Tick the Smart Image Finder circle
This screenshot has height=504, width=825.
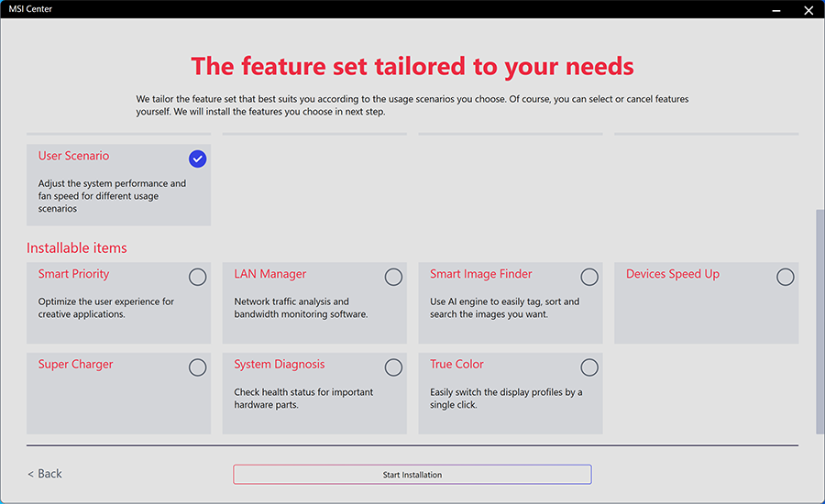tap(589, 277)
